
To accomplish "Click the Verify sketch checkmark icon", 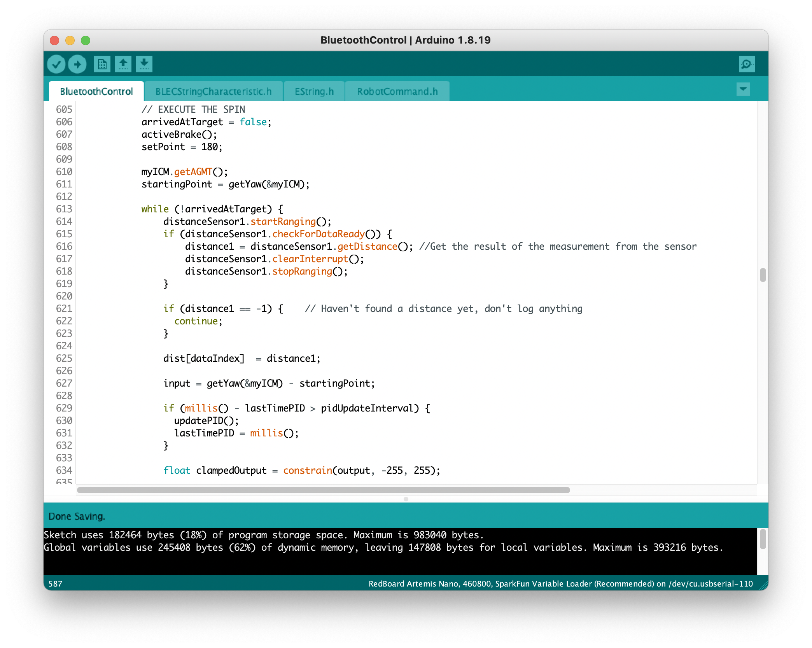I will (x=56, y=64).
